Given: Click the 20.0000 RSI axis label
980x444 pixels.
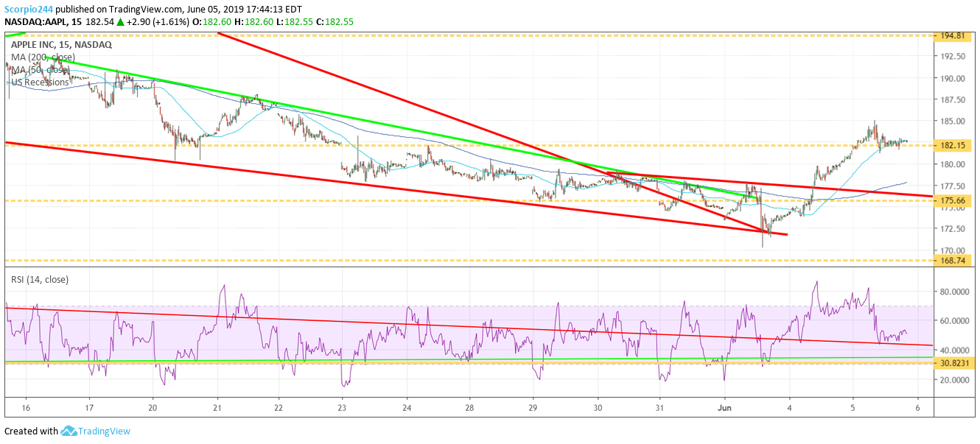Looking at the screenshot, I should click(x=956, y=380).
